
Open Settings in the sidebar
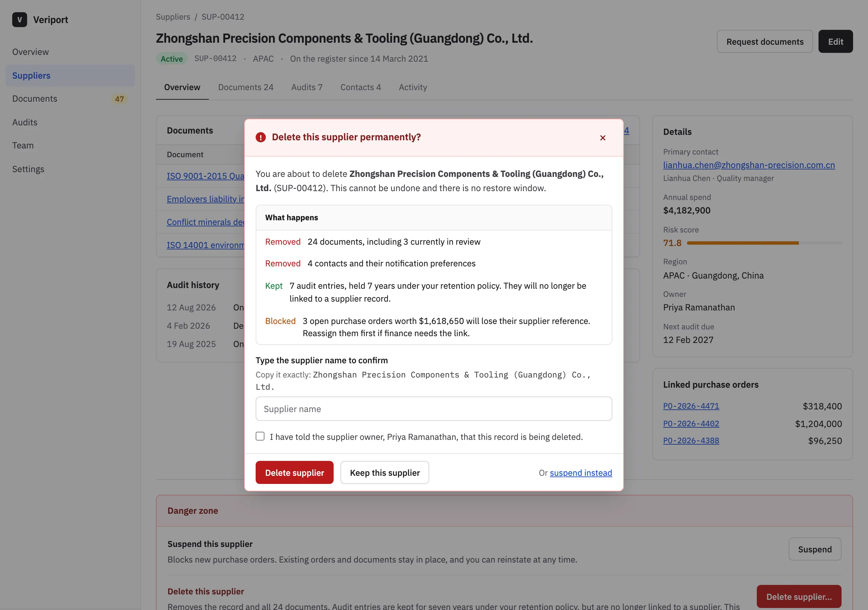point(70,169)
